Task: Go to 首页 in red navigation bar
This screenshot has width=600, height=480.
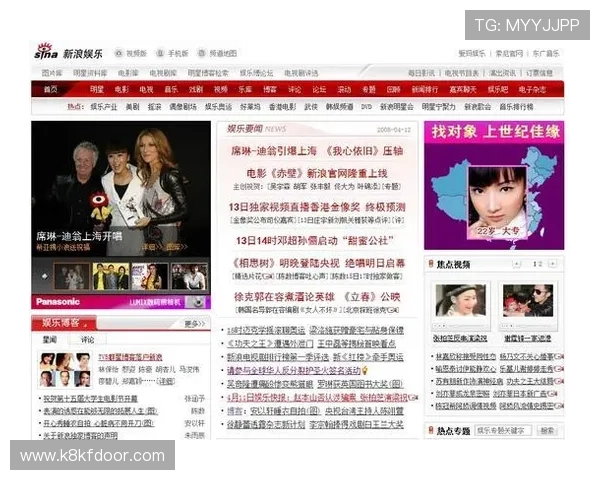Action: 51,90
